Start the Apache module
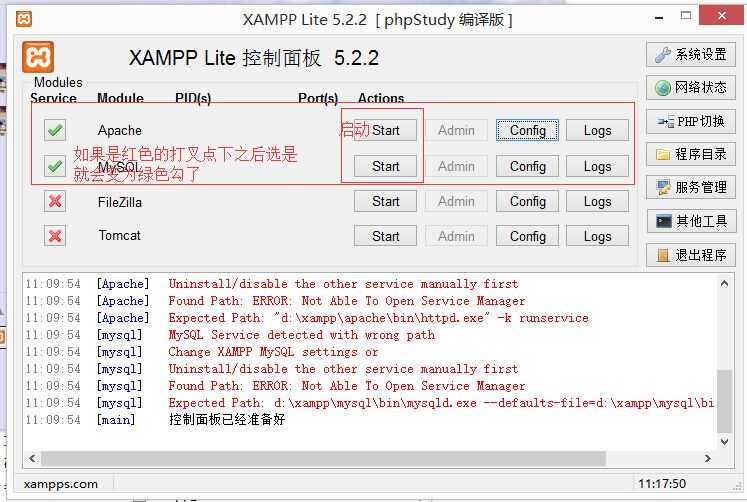This screenshot has height=502, width=747. pyautogui.click(x=385, y=130)
